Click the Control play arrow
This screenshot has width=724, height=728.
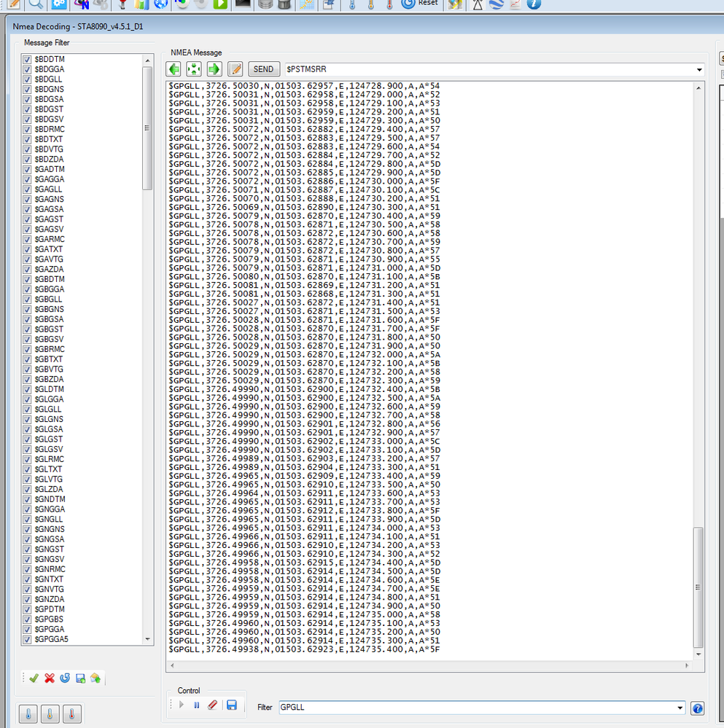[182, 705]
